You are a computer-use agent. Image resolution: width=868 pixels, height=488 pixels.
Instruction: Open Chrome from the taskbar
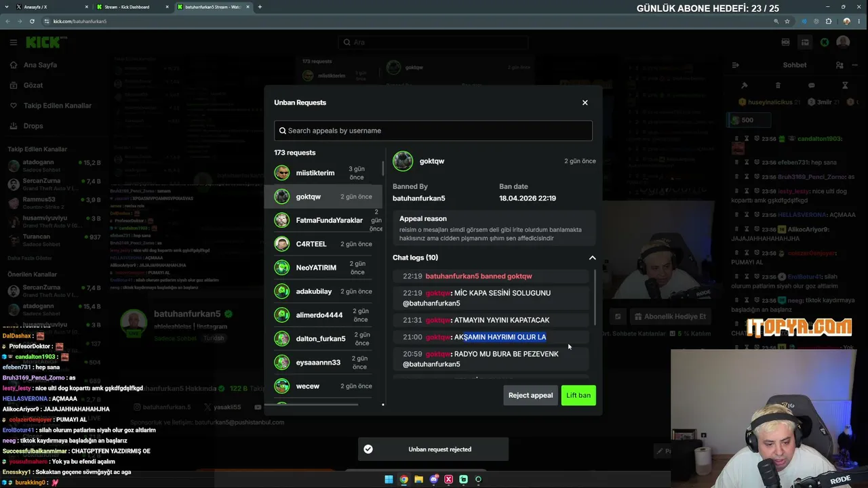click(403, 479)
